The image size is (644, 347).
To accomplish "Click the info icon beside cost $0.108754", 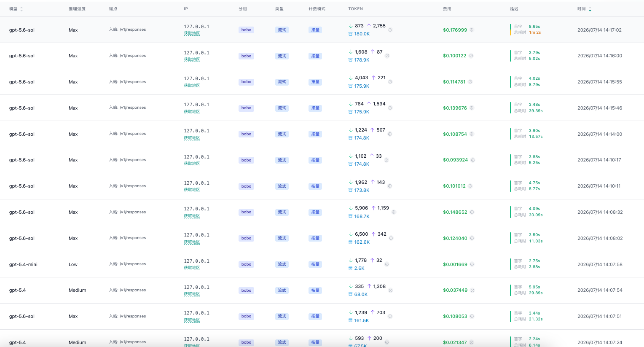I will coord(472,134).
